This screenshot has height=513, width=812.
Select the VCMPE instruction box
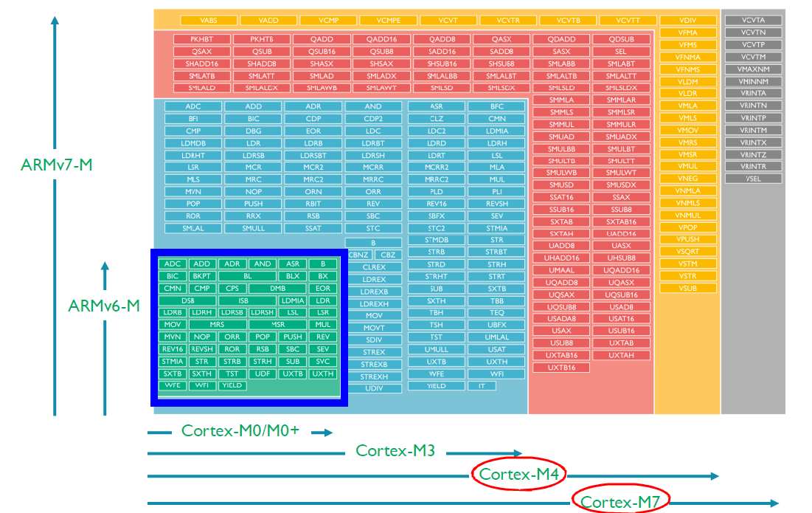[389, 20]
